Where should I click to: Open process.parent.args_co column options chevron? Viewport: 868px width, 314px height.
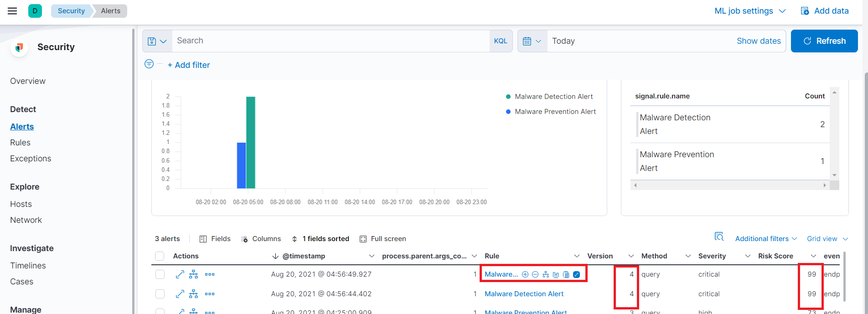(474, 256)
